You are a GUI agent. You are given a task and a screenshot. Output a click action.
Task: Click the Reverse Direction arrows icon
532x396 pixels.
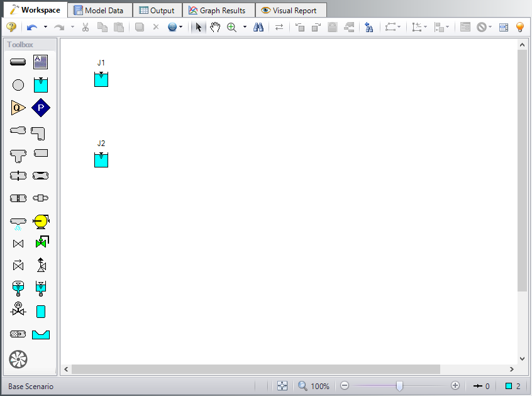tap(279, 27)
